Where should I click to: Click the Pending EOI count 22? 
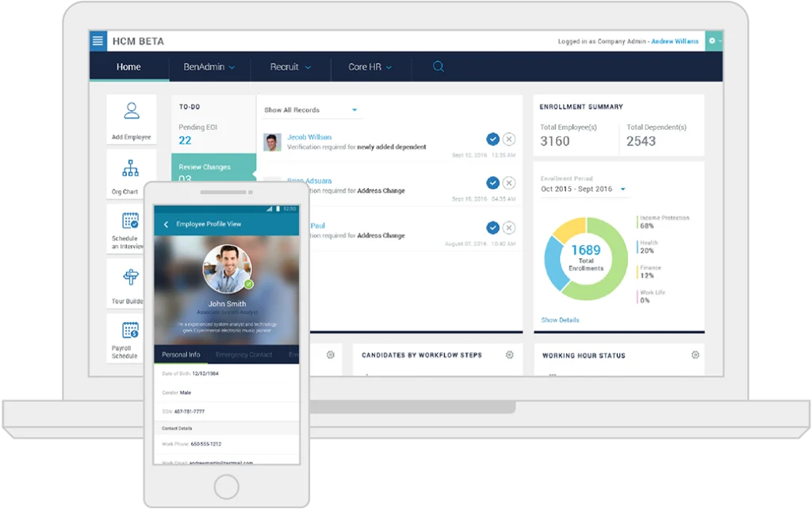coord(185,140)
